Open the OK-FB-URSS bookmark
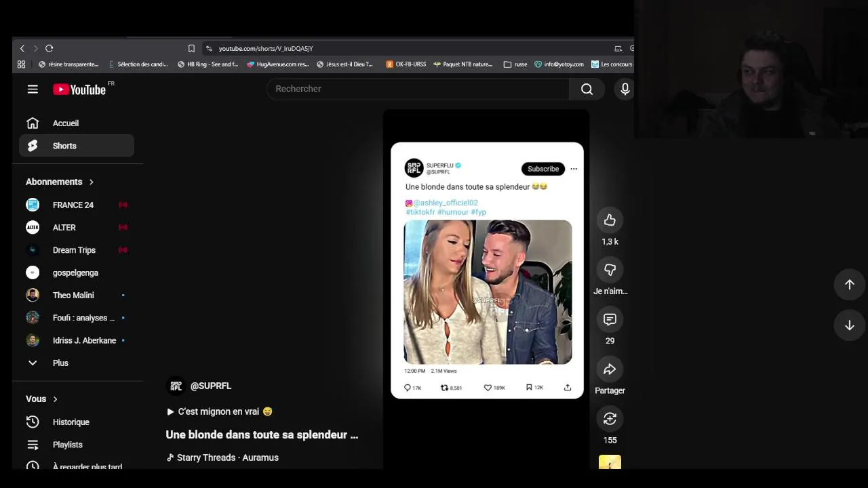Screen dimensions: 868x488 406,64
